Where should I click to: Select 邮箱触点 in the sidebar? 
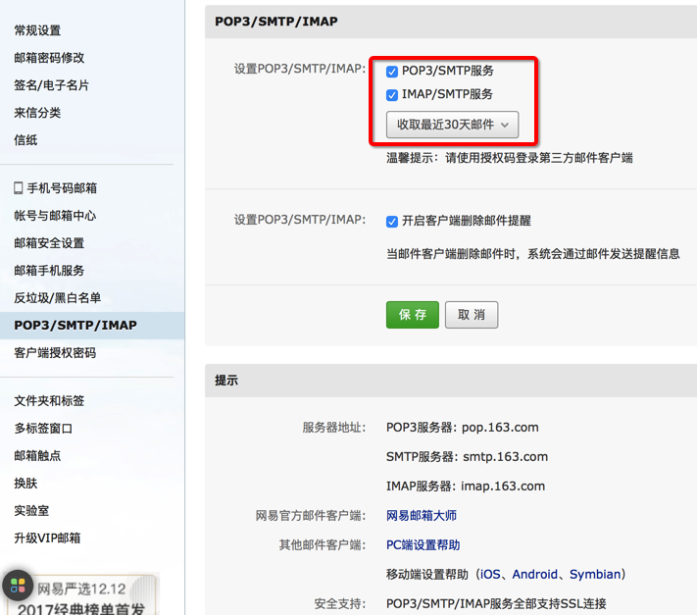tap(37, 456)
